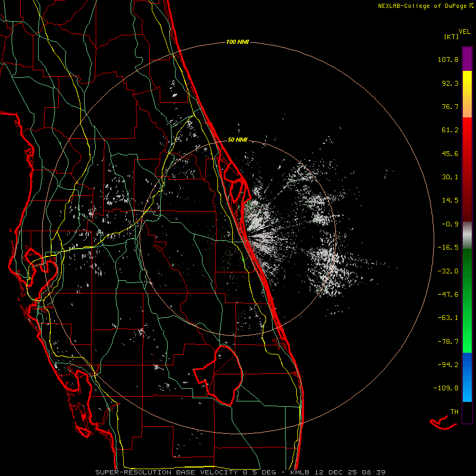This screenshot has height=476, width=476.
Task: Click the 08:39 timestamp in the caption
Action: coord(373,472)
